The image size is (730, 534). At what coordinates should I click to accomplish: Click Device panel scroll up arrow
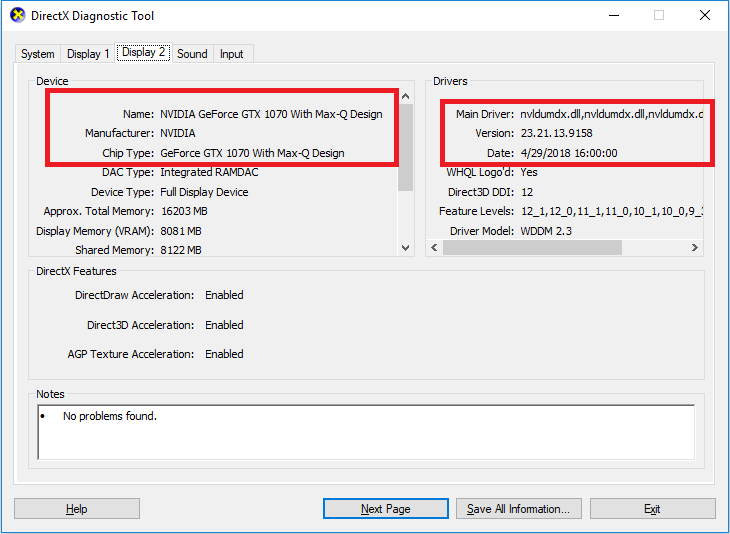point(406,96)
